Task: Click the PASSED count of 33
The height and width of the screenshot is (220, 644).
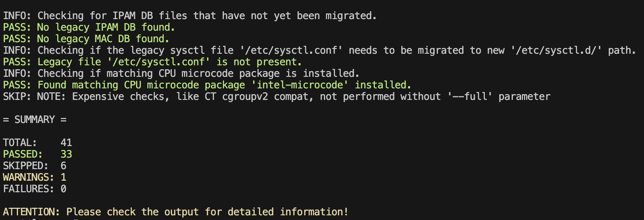Action: [x=66, y=154]
